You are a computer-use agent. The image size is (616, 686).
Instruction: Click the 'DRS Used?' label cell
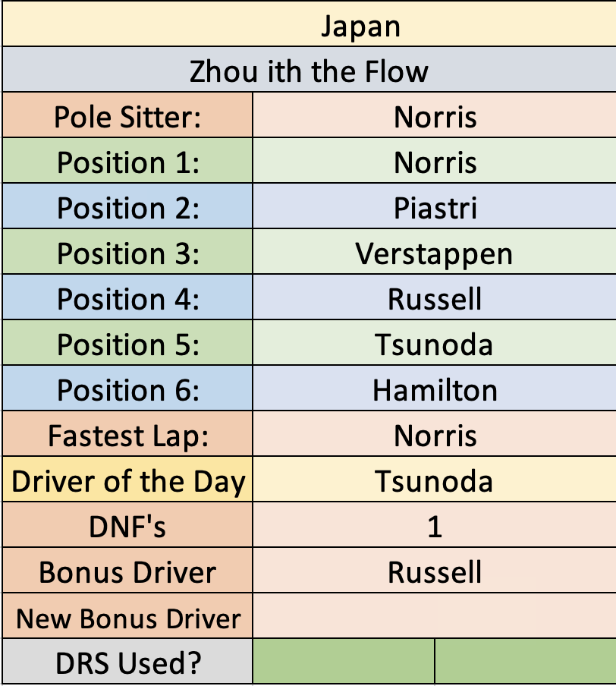pos(127,661)
